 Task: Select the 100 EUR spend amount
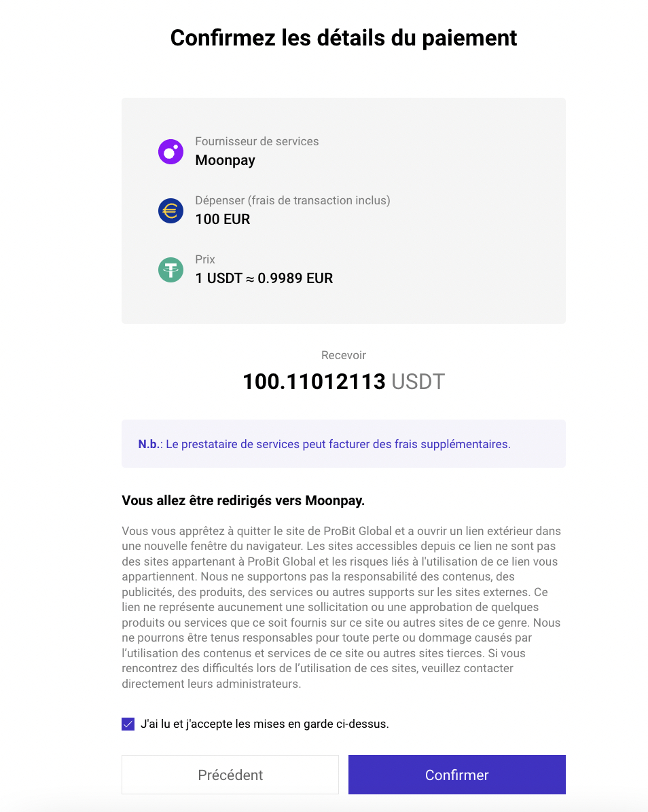[x=223, y=219]
